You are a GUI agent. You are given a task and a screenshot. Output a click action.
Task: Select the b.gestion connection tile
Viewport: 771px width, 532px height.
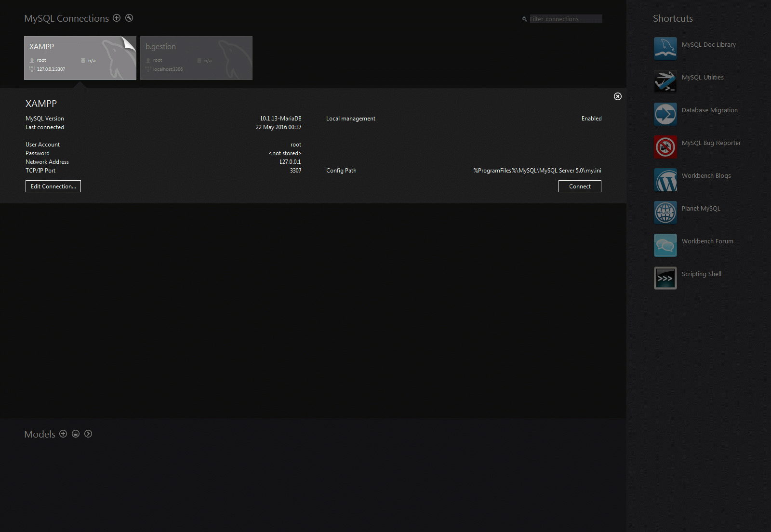click(196, 58)
